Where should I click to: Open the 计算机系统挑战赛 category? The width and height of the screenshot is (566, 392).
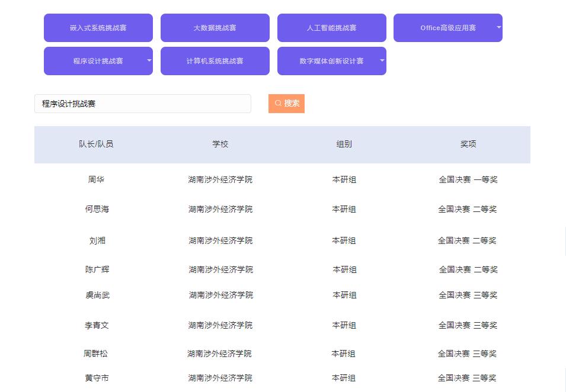click(x=215, y=61)
